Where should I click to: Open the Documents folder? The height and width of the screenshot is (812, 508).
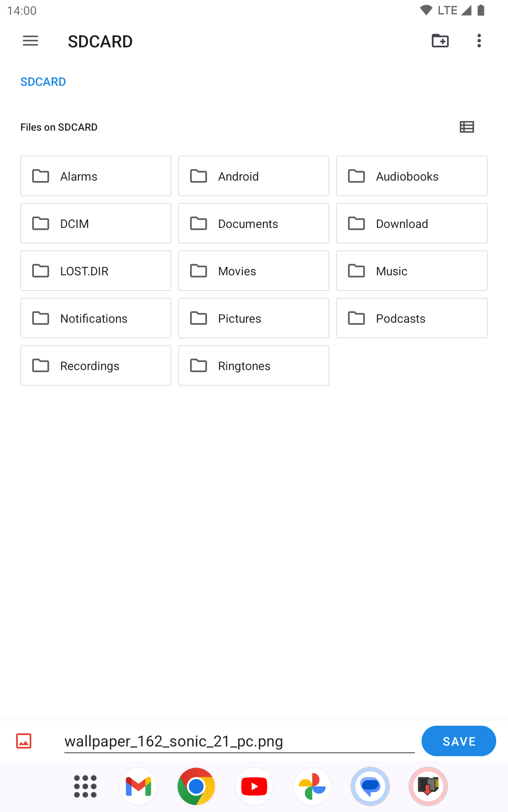coord(254,224)
